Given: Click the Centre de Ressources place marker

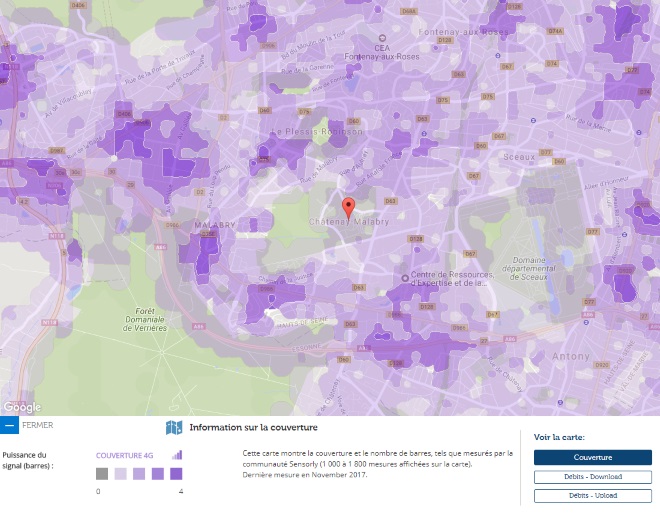Looking at the screenshot, I should [403, 277].
